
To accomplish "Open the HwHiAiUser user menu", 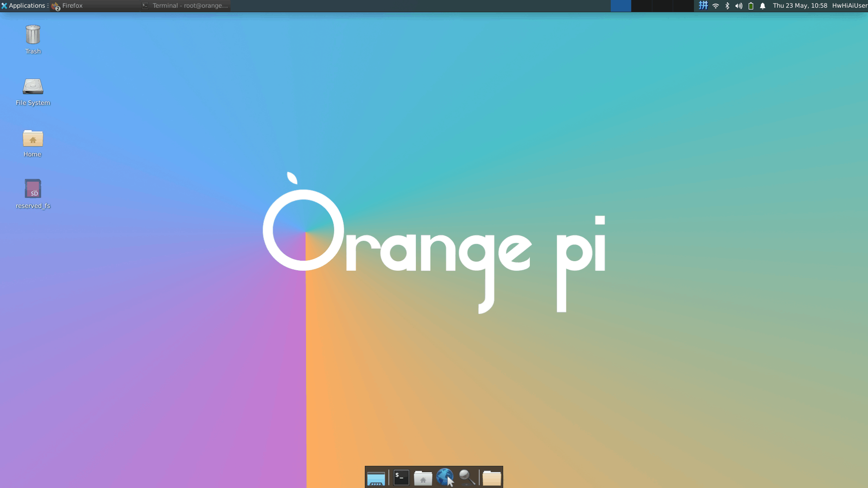I will point(849,6).
